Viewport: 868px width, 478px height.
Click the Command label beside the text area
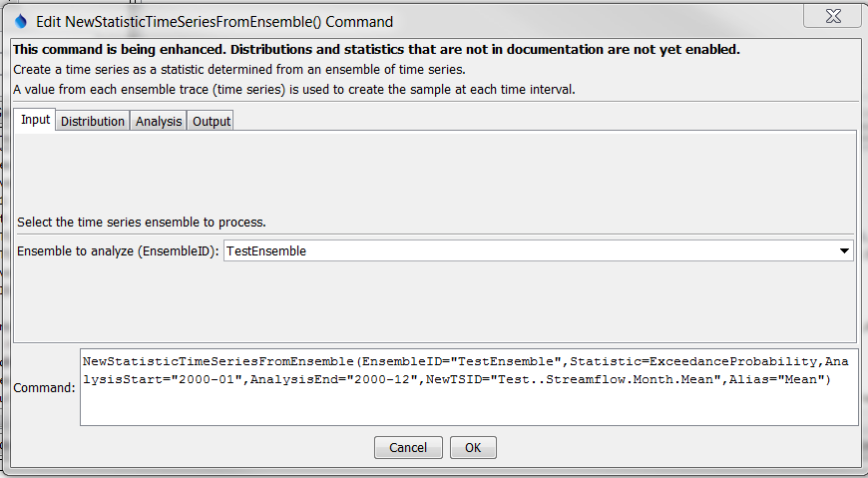tap(44, 388)
